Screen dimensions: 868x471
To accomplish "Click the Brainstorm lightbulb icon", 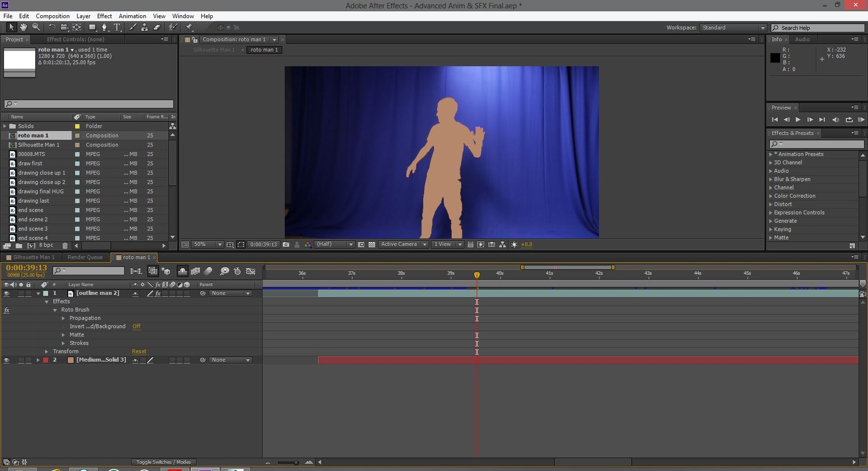I will 225,271.
